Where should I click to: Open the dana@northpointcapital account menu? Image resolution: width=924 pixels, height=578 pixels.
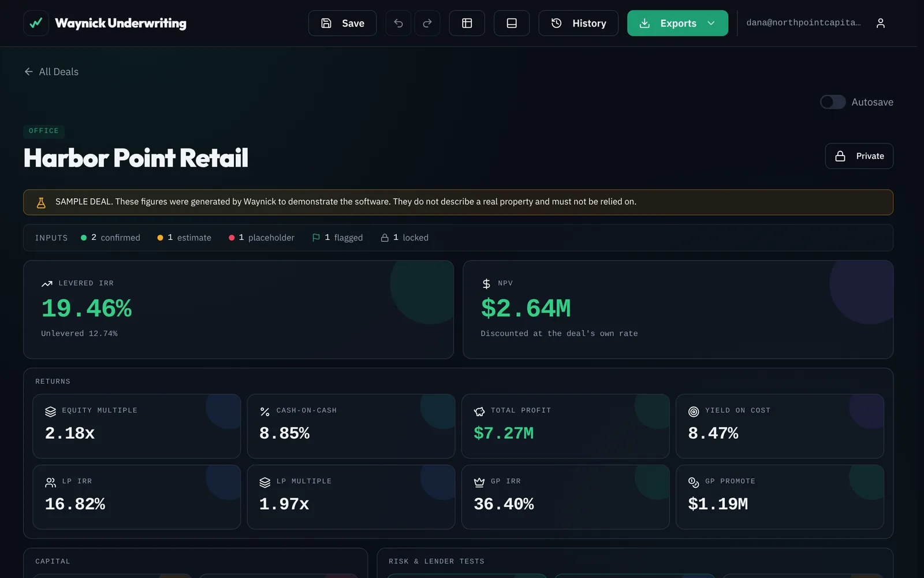coord(803,23)
